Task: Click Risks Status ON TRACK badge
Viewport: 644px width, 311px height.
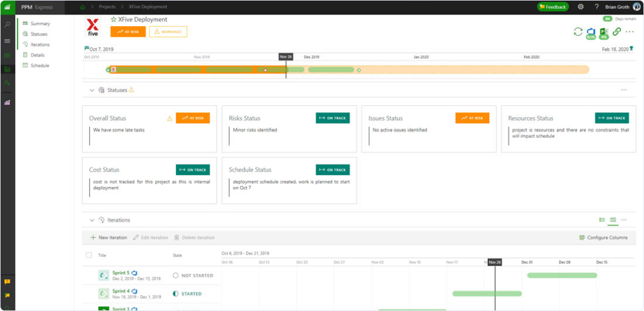Action: tap(332, 118)
